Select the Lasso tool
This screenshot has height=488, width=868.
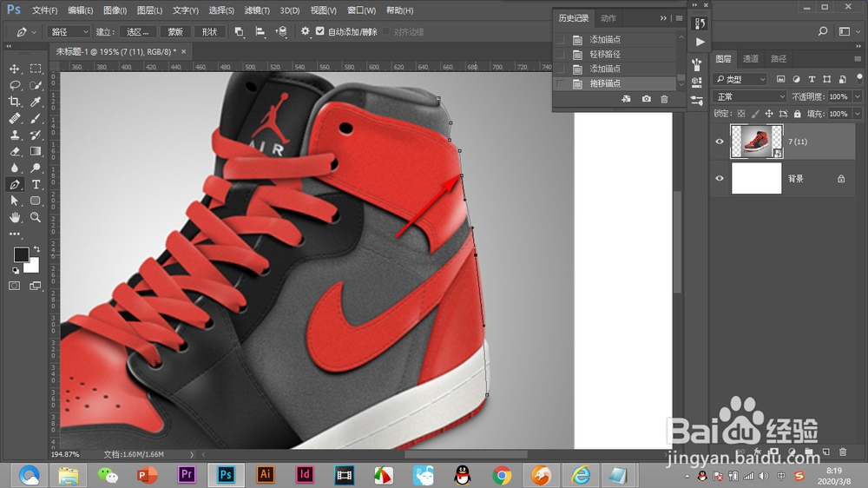[x=15, y=85]
